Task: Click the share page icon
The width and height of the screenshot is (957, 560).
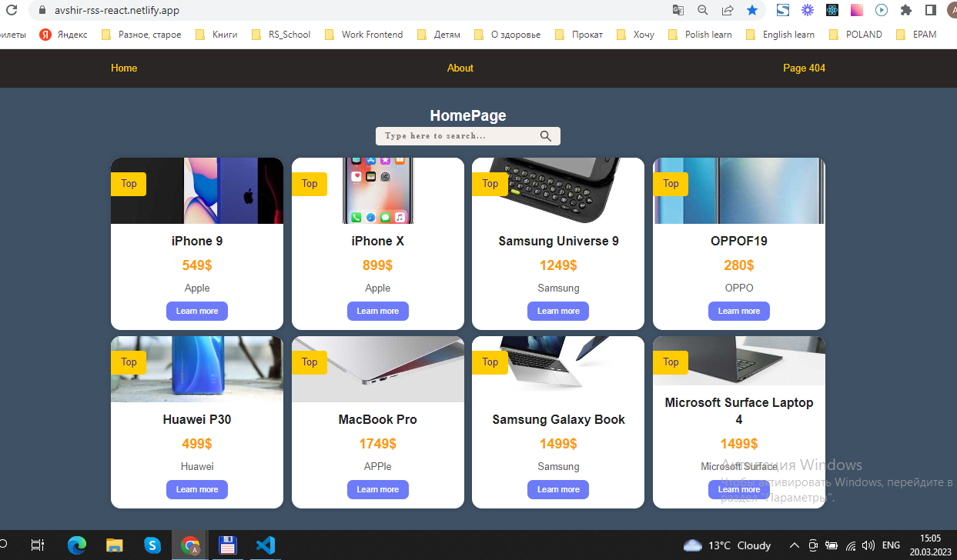Action: point(727,10)
